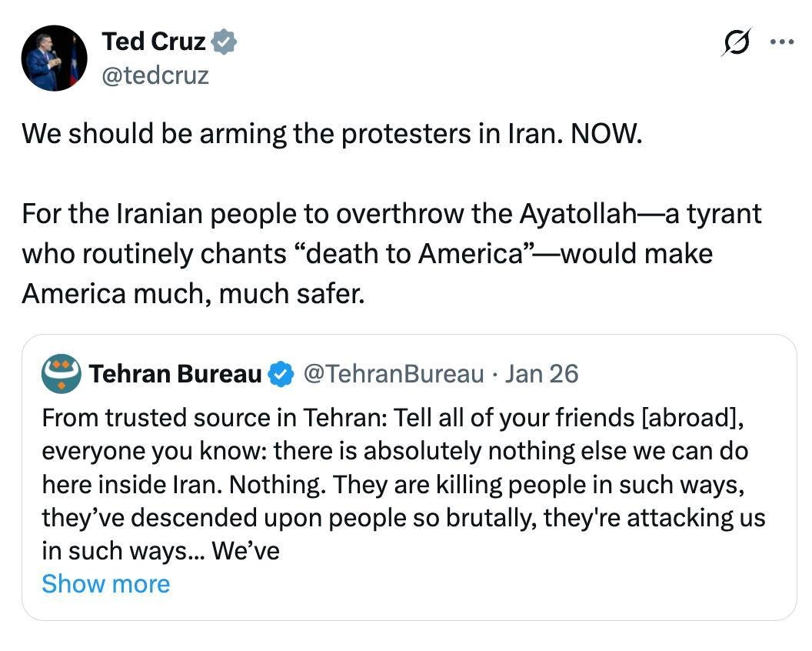This screenshot has width=812, height=651.
Task: Open quoted post text "From trusted source in Tehran"
Action: coord(215,418)
